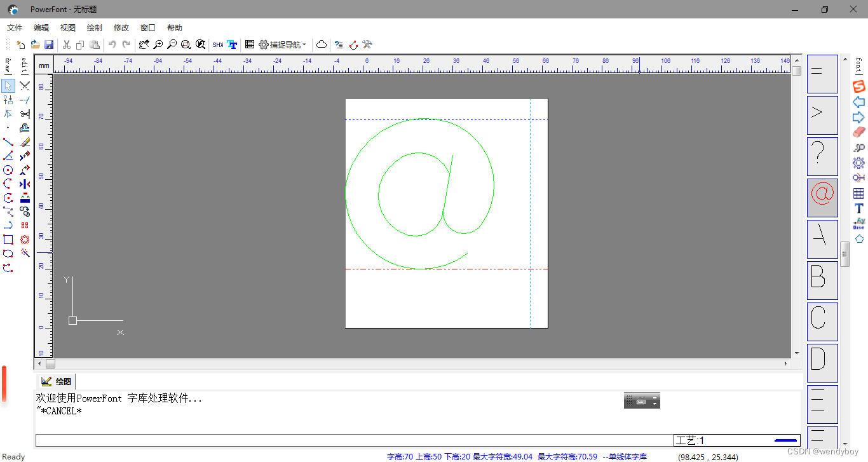Click the Redo arrow icon
Image resolution: width=868 pixels, height=462 pixels.
tap(126, 44)
